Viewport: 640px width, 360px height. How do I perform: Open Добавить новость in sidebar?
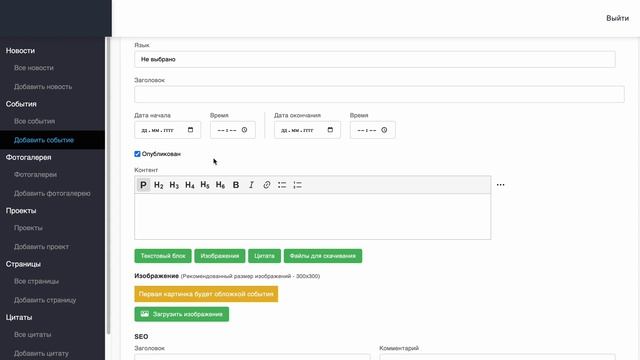43,87
